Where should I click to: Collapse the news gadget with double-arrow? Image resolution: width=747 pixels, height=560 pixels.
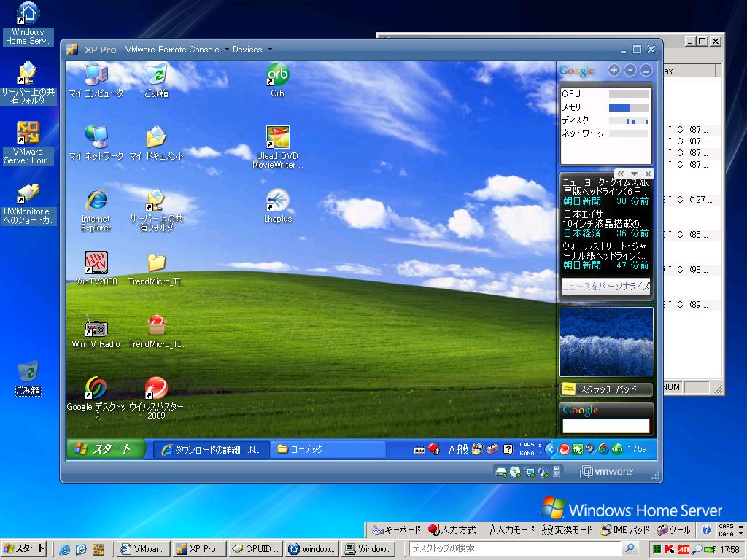(x=621, y=174)
